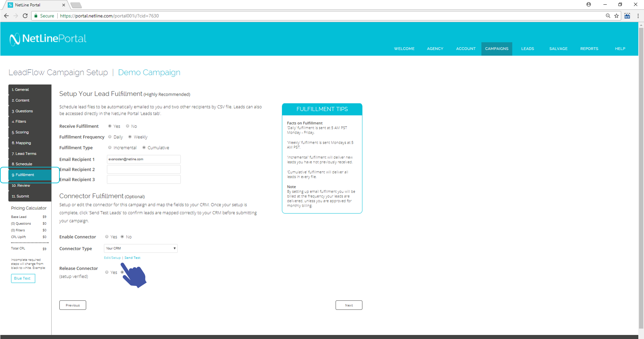Select No for Receive Fulfillment
644x339 pixels.
coord(128,126)
